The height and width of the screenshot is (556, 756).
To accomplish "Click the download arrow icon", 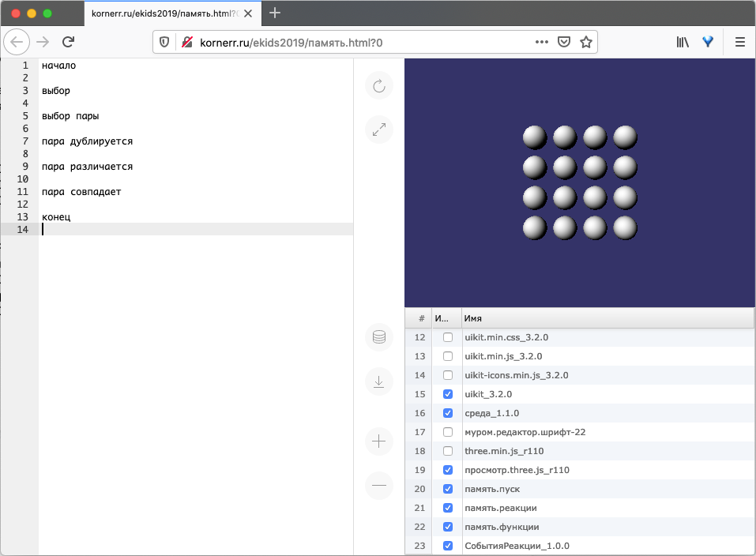I will click(x=379, y=382).
